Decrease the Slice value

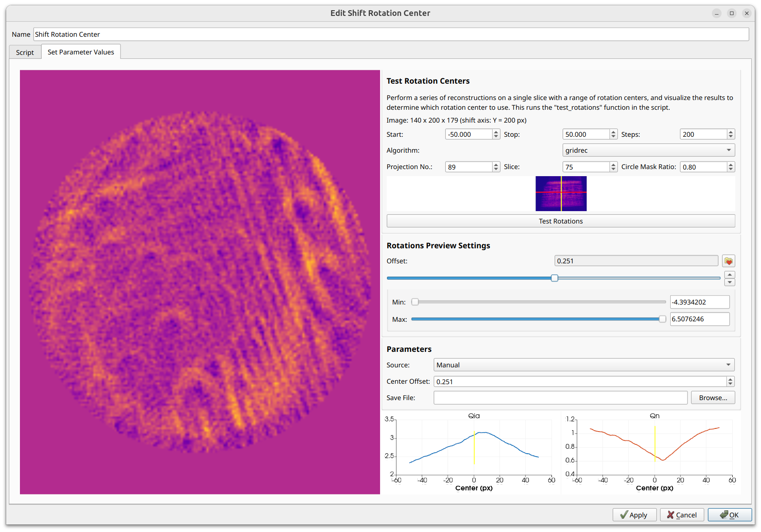click(x=613, y=170)
